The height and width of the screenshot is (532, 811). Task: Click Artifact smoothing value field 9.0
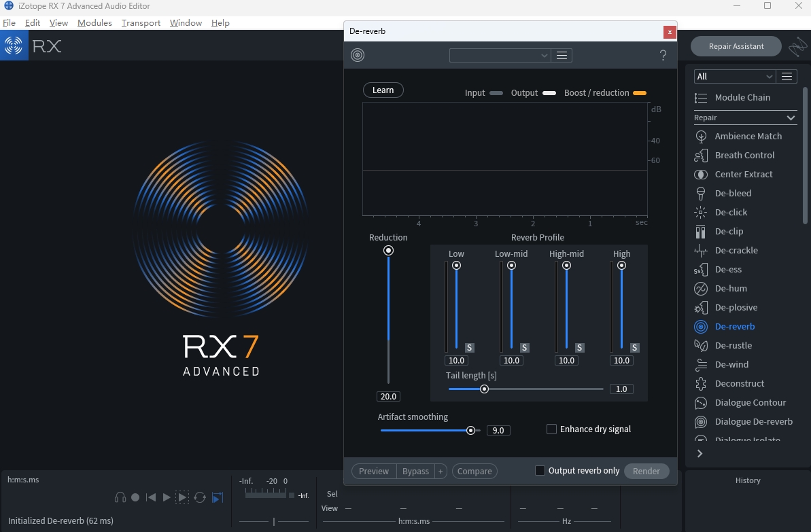[x=498, y=430]
